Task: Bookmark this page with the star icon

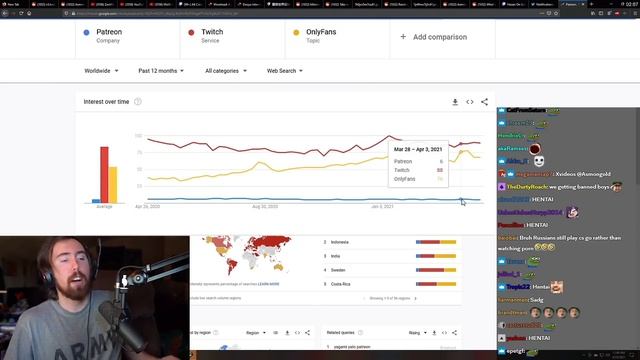Action: tap(556, 13)
